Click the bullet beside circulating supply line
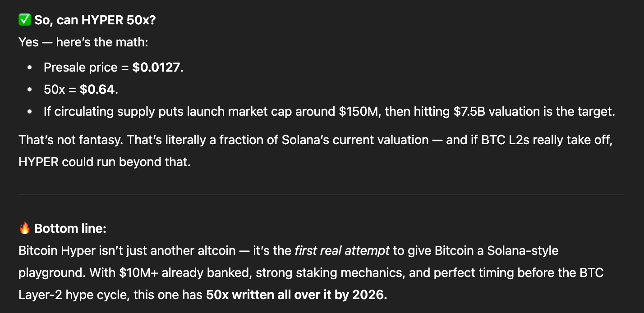The height and width of the screenshot is (313, 644). tap(30, 112)
